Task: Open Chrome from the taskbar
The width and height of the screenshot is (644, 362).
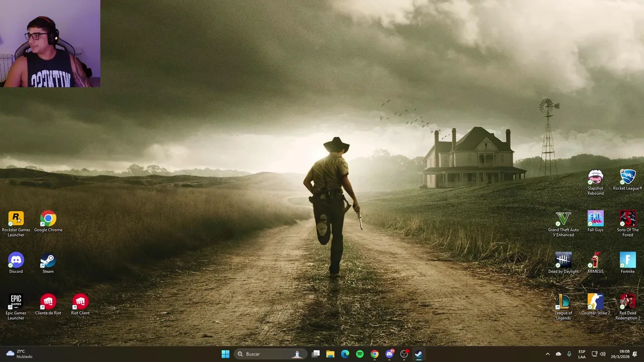Action: (x=374, y=354)
